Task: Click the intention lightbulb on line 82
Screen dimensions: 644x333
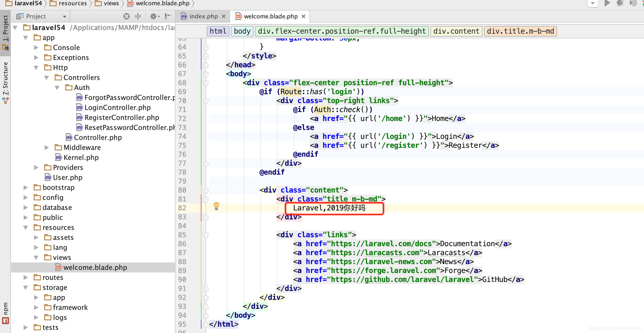Action: tap(216, 206)
